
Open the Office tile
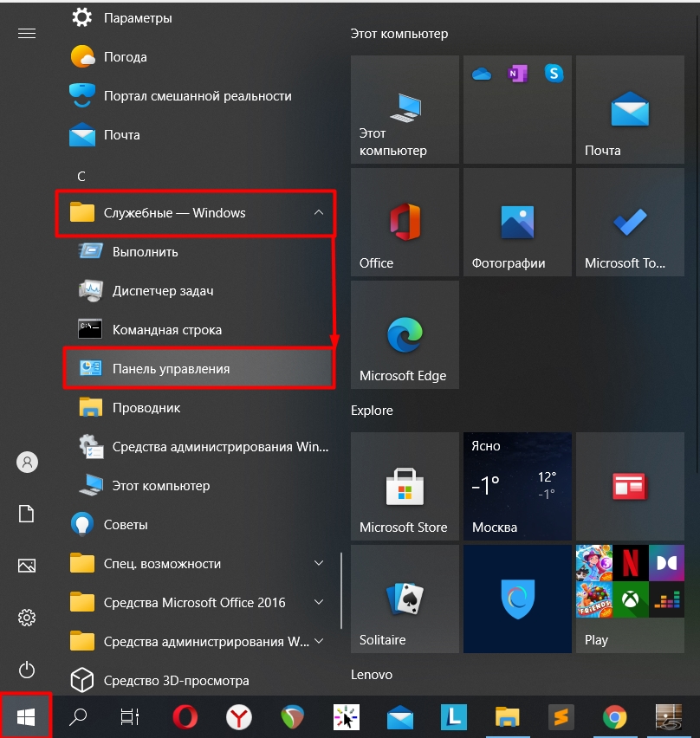click(x=405, y=222)
